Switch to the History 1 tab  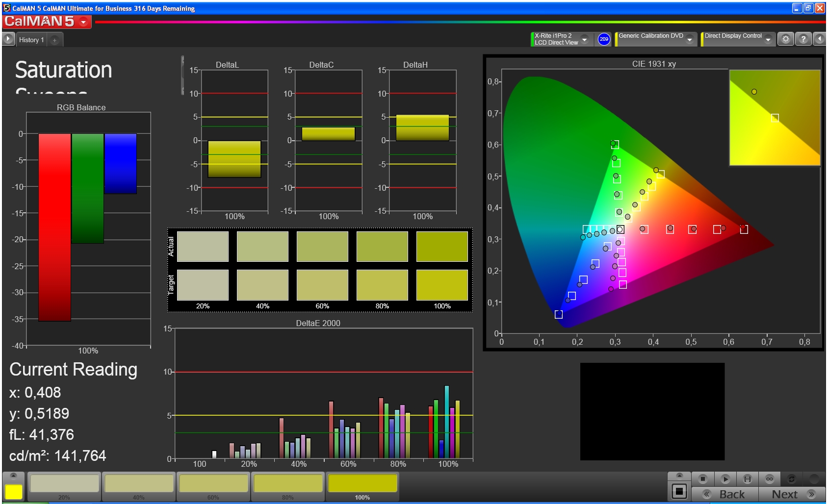tap(32, 40)
